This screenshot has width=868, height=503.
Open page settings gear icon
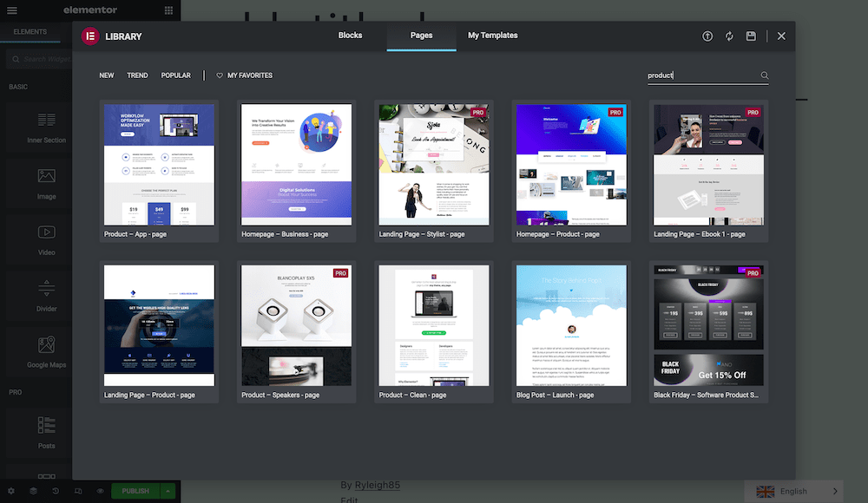[11, 491]
